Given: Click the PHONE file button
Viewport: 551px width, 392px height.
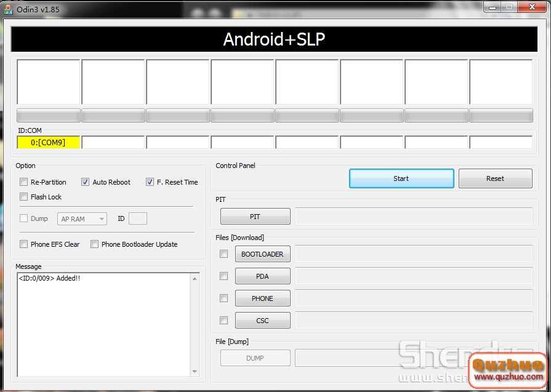Looking at the screenshot, I should pos(262,298).
